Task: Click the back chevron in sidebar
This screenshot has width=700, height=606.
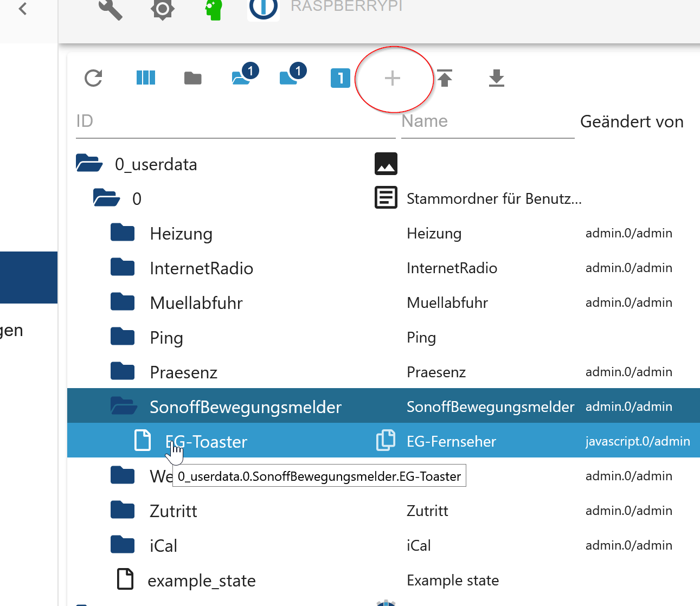Action: (23, 9)
